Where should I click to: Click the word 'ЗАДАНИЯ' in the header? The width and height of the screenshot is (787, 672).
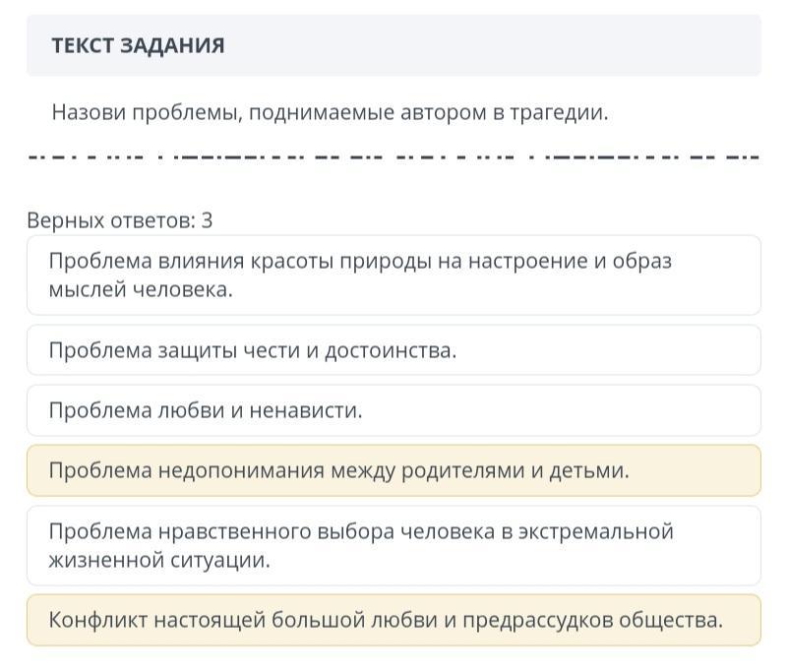coord(172,45)
